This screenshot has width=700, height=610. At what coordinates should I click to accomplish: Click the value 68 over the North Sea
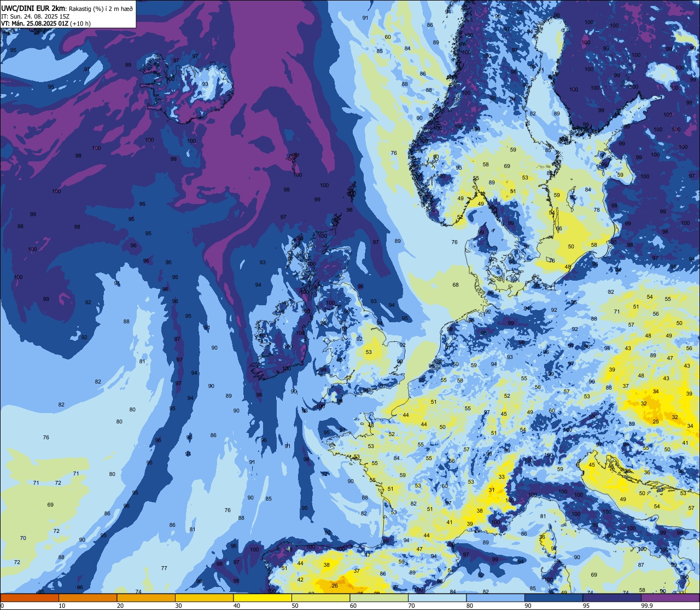pos(456,285)
